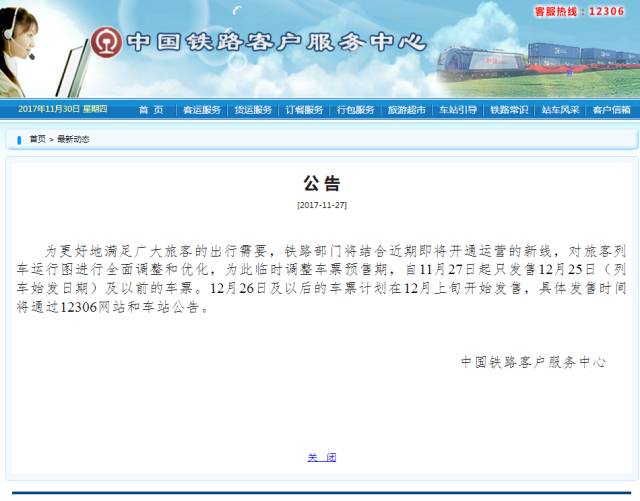The image size is (640, 501).
Task: Open the 首页 navigation menu item
Action: (151, 110)
